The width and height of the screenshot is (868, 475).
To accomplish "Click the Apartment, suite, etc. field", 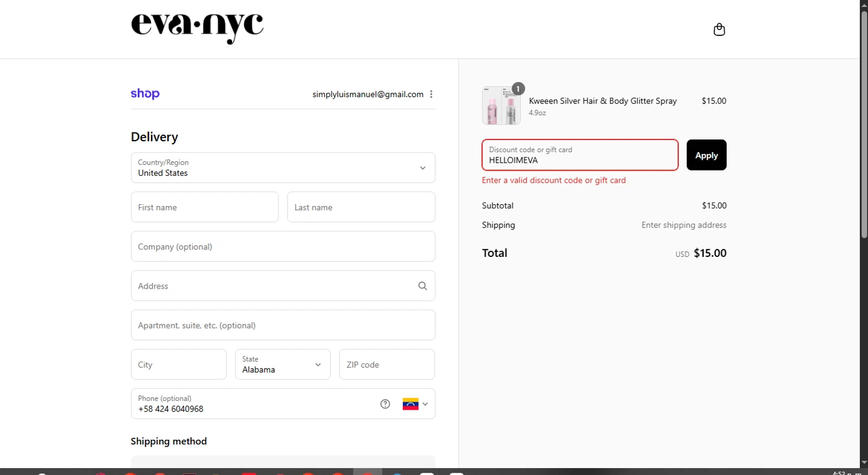I will point(283,325).
